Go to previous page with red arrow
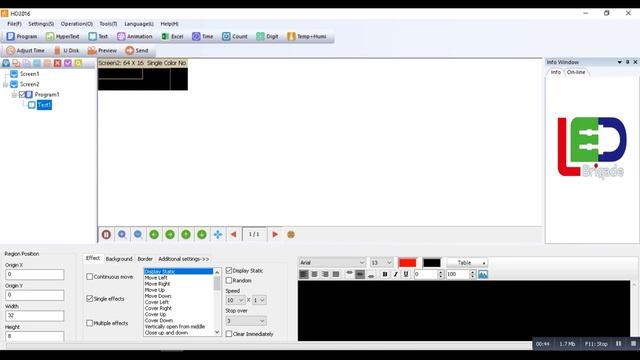This screenshot has height=360, width=640. pyautogui.click(x=233, y=234)
